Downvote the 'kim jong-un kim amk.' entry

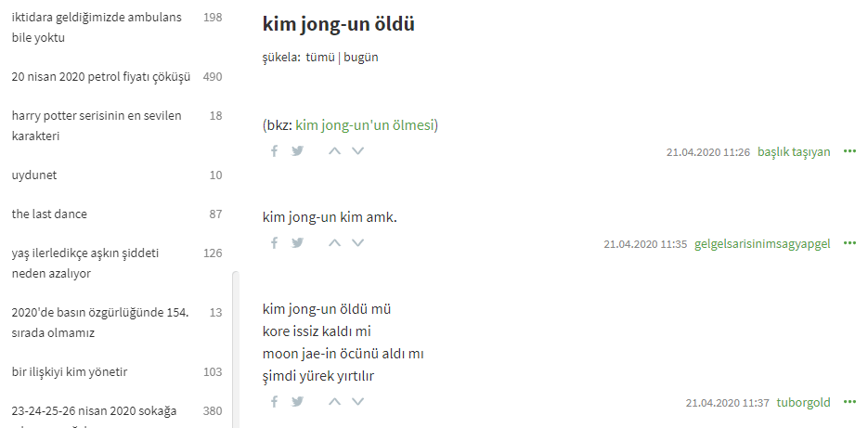[x=358, y=242]
